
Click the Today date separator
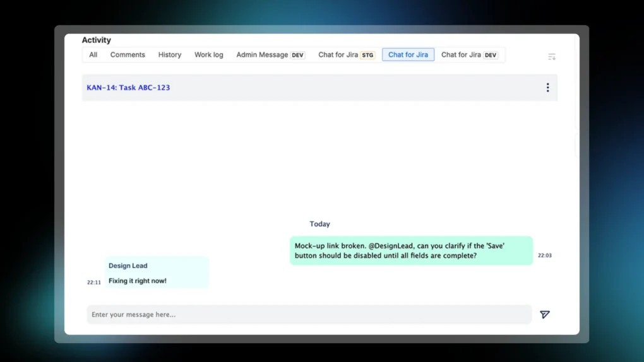click(x=319, y=224)
